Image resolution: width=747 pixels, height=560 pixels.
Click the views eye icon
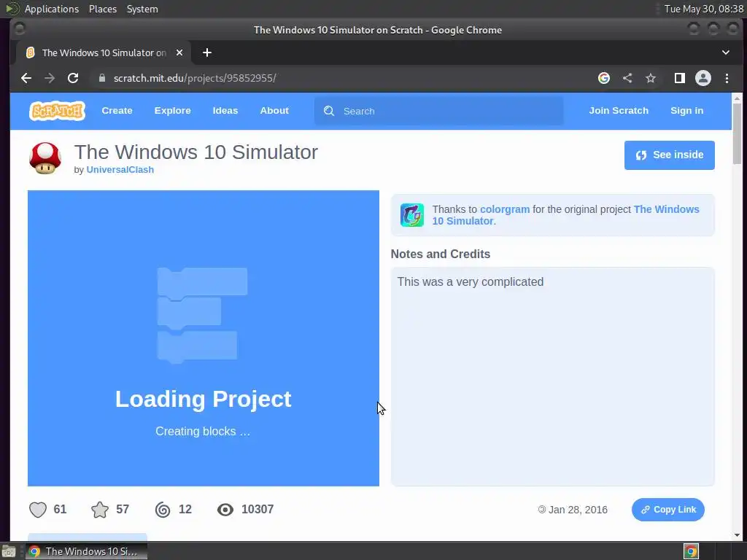click(x=225, y=510)
